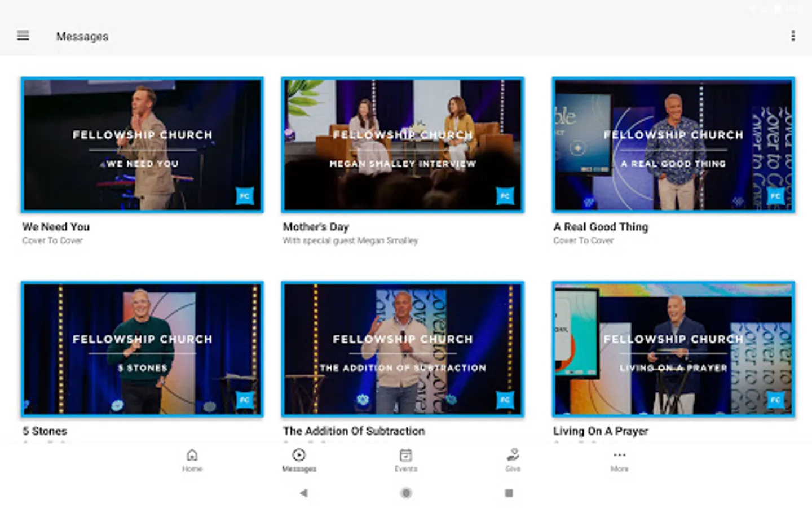The image size is (812, 508).
Task: Click 'The Addition Of Subtraction' title
Action: (354, 431)
